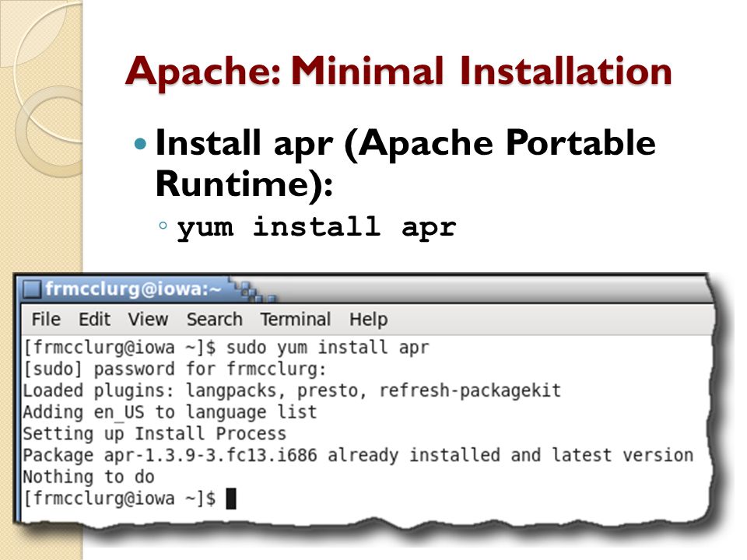Open the Help menu in terminal
The width and height of the screenshot is (747, 560).
368,320
